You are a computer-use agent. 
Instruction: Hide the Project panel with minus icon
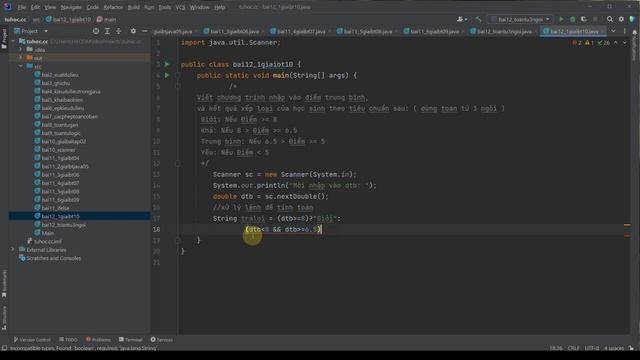144,31
